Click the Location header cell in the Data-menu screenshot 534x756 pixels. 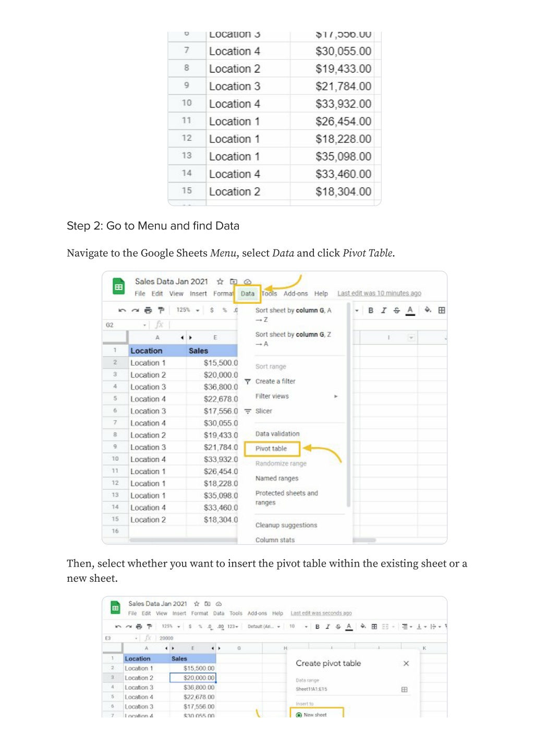[x=157, y=351]
